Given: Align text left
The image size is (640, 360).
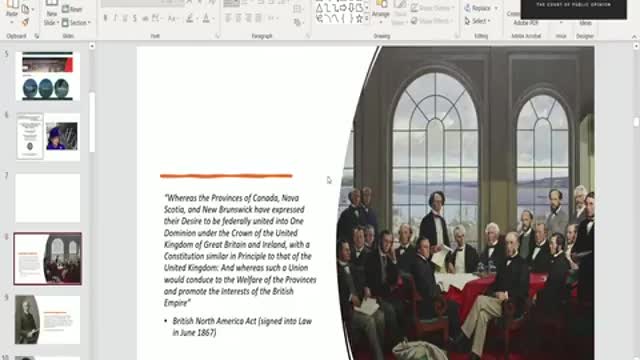Looking at the screenshot, I should [229, 18].
